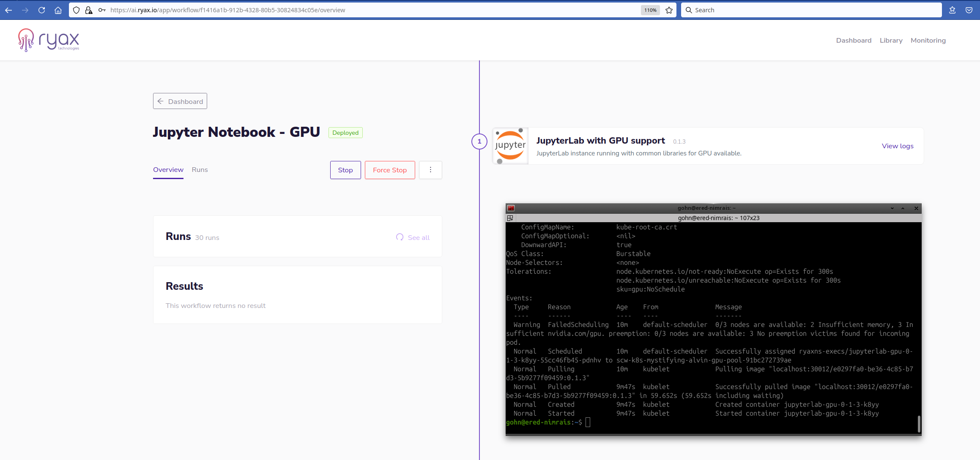Click step number 1 circle marker
980x460 pixels.
pyautogui.click(x=479, y=142)
